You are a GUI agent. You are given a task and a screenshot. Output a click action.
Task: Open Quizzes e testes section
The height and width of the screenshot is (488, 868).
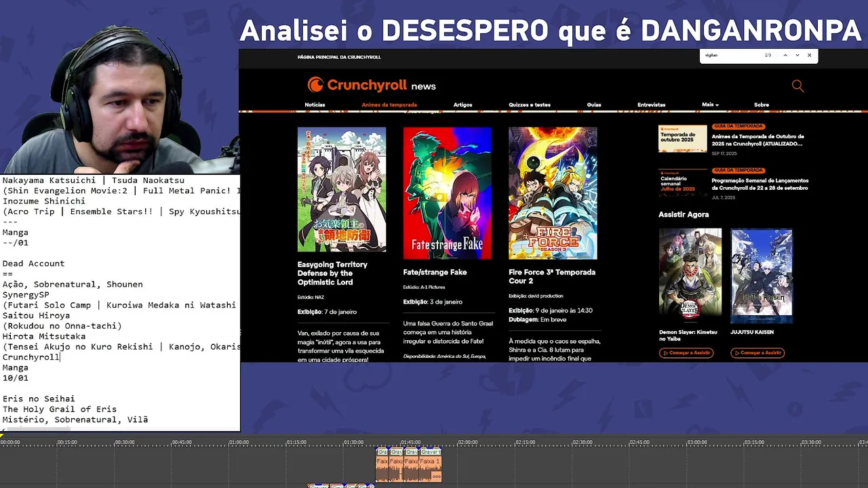coord(530,105)
